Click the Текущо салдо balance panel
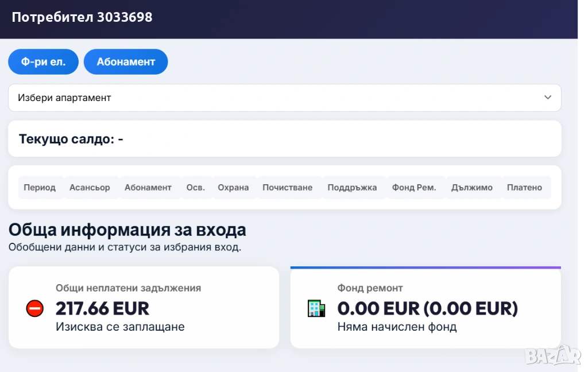Viewport: 588px width, 372px height. 284,139
